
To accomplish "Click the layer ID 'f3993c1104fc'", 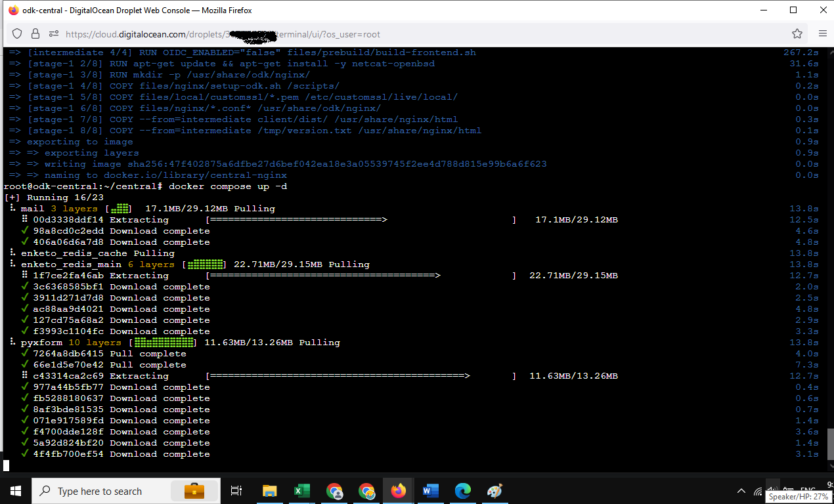I will 68,331.
